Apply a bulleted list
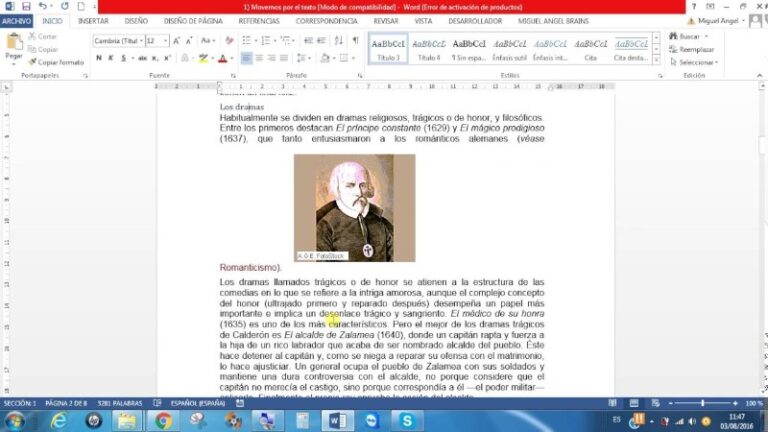This screenshot has width=768, height=432. pos(246,41)
